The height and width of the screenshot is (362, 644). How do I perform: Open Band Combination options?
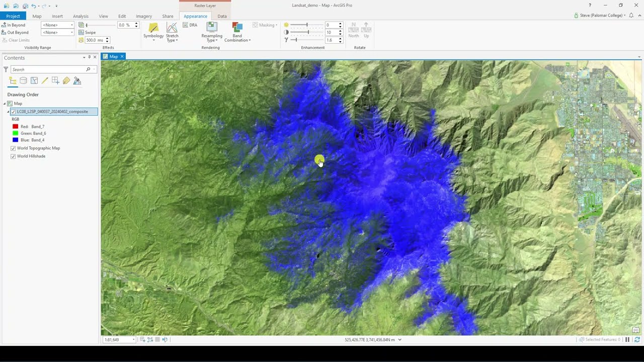[x=237, y=32]
